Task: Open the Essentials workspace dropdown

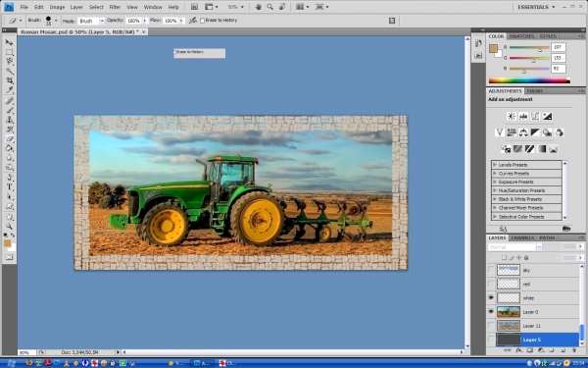Action: point(536,7)
